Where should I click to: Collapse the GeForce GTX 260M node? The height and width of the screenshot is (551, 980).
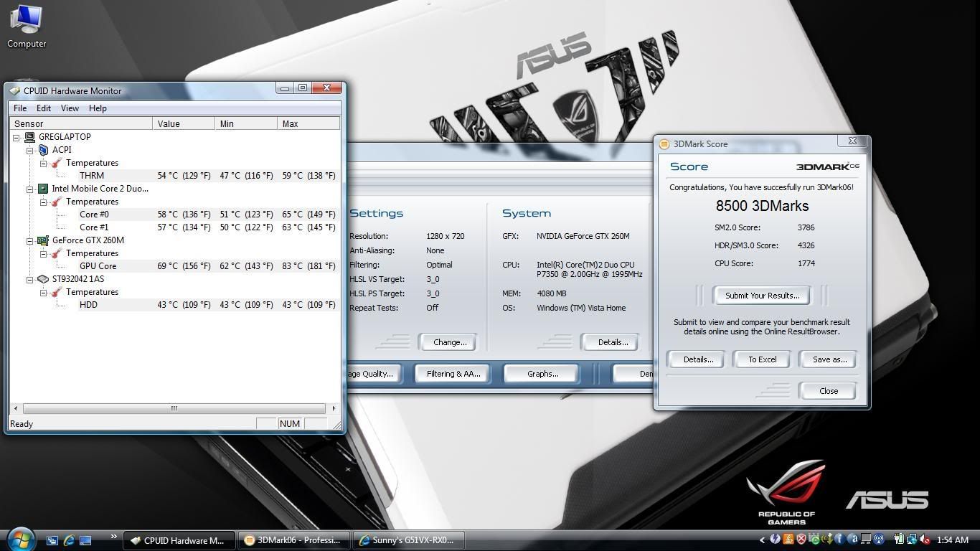click(x=30, y=240)
